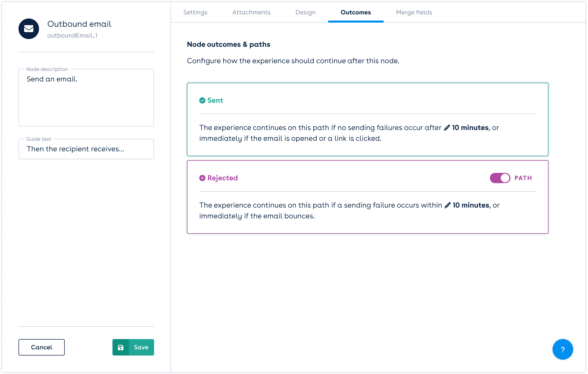
Task: Click the Sent green checkmark icon
Action: pyautogui.click(x=202, y=100)
